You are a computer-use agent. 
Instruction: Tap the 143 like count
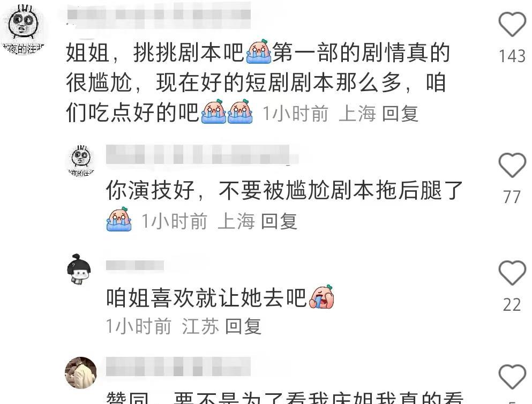coord(512,56)
